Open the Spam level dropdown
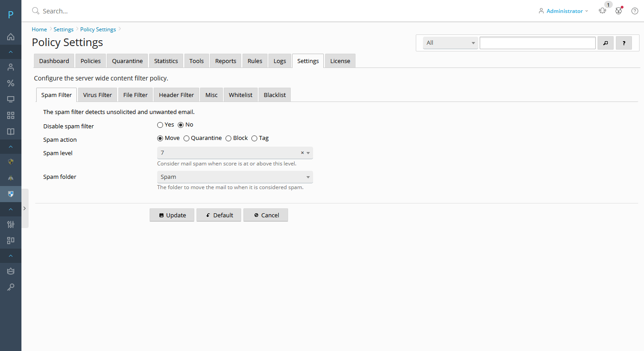Screen dimensions: 644x351 pyautogui.click(x=234, y=153)
